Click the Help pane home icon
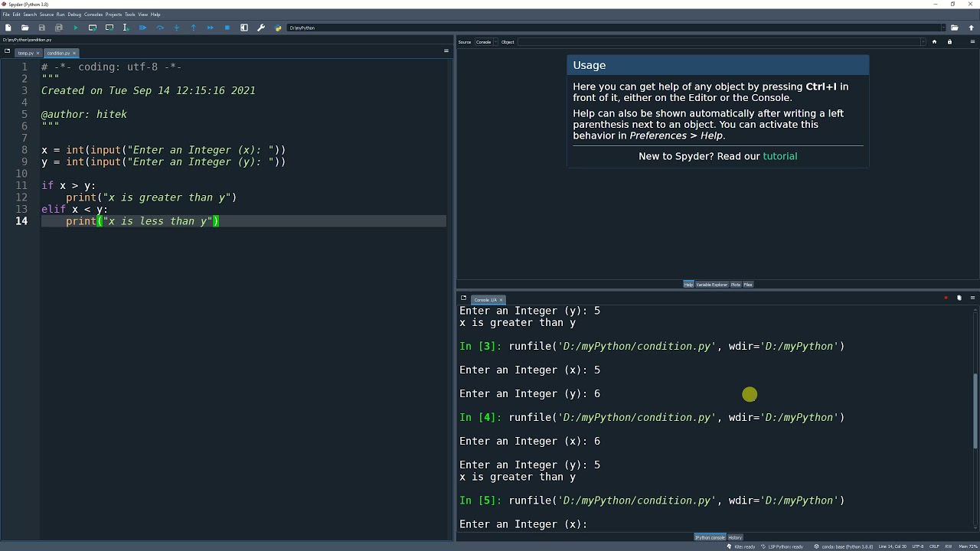The width and height of the screenshot is (980, 551). pos(934,42)
